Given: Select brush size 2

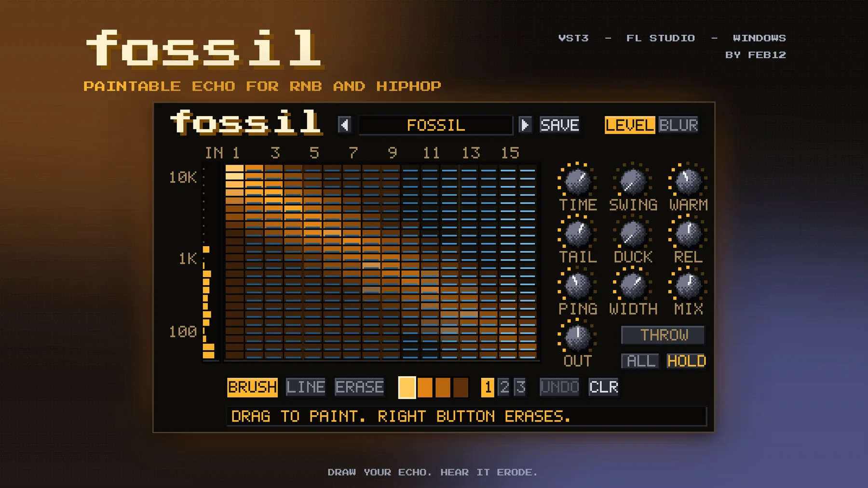Looking at the screenshot, I should pos(504,387).
